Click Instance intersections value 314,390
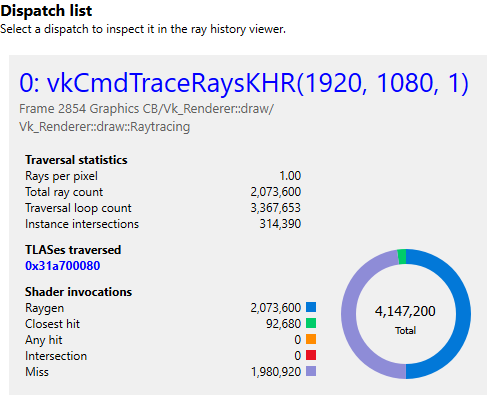 pyautogui.click(x=280, y=224)
